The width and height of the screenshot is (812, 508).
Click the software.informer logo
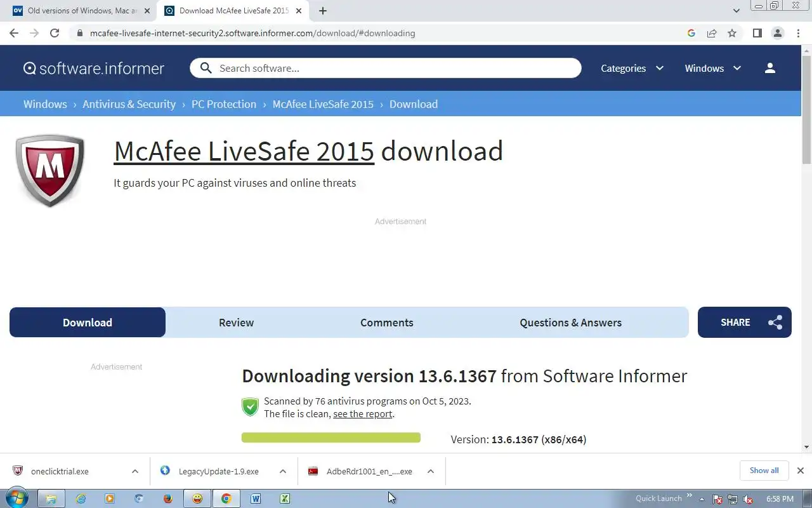pyautogui.click(x=94, y=68)
